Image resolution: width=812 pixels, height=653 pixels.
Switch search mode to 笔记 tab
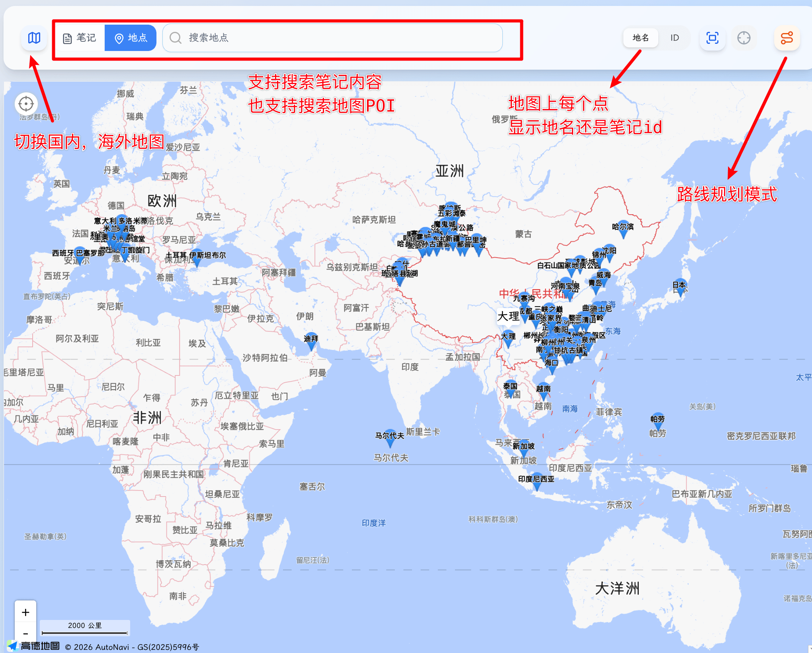pos(80,38)
